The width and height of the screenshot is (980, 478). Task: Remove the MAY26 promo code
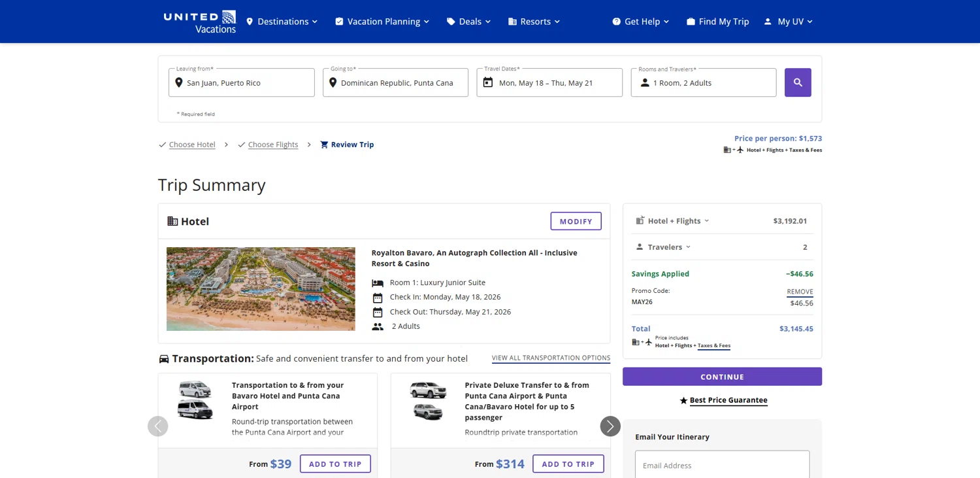point(800,292)
